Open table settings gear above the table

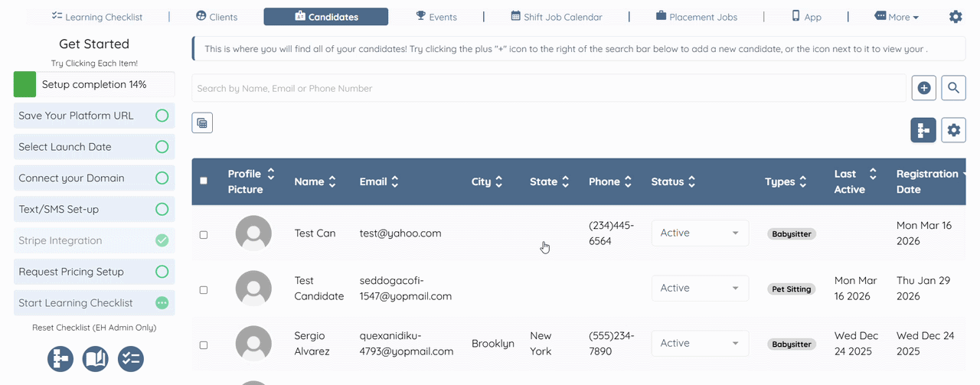click(953, 130)
